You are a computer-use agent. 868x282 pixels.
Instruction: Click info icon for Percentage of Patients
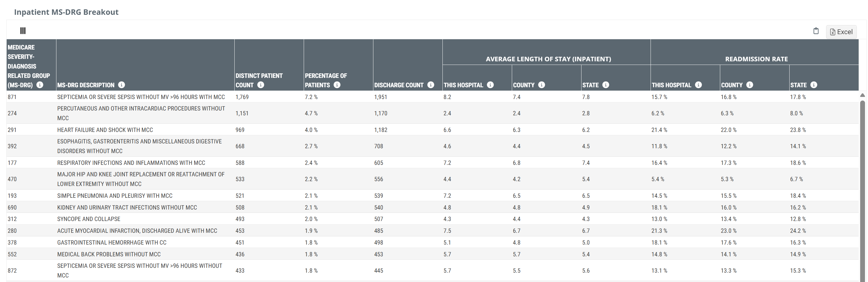(x=337, y=85)
